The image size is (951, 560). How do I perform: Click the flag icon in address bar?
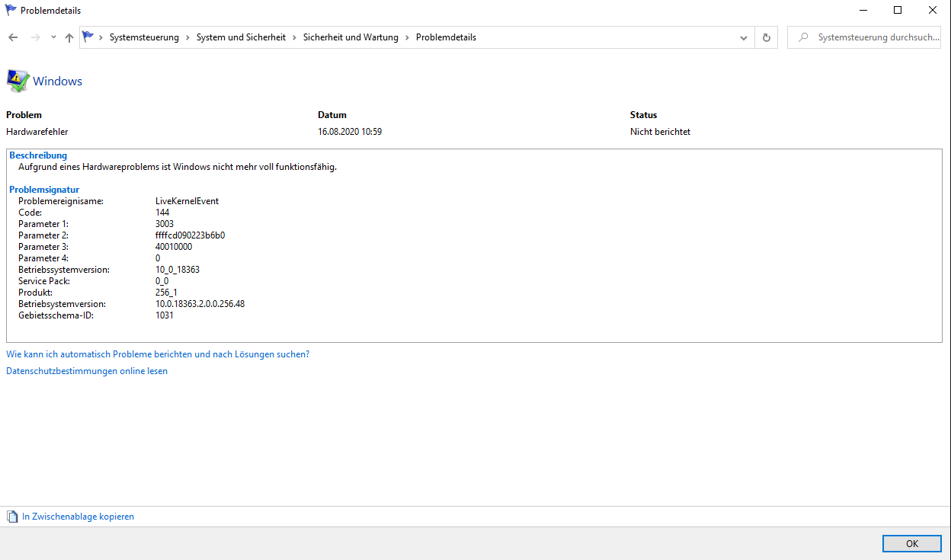click(88, 37)
